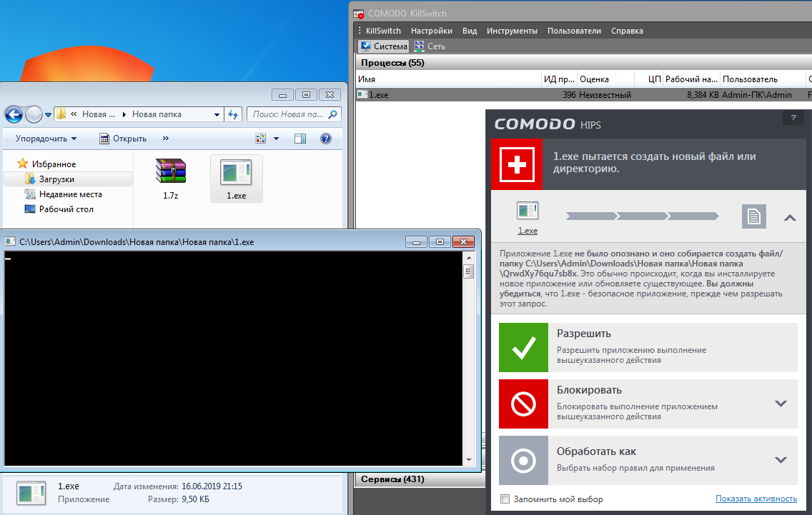Open the Показать активность link
The image size is (812, 515).
(756, 499)
